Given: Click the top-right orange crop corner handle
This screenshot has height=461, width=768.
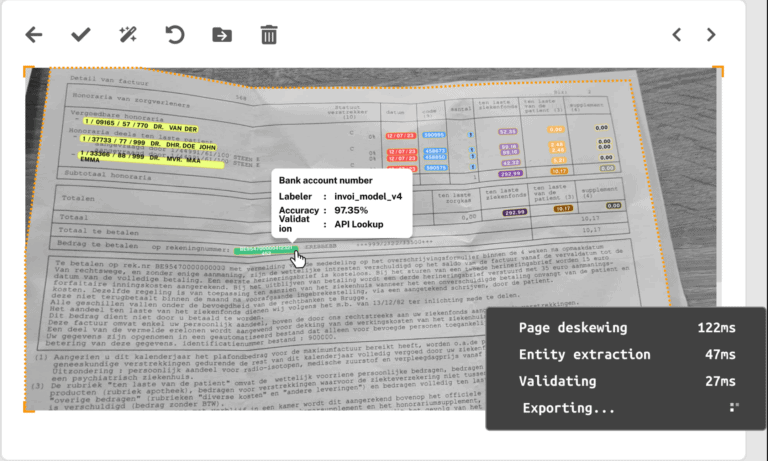Looking at the screenshot, I should tap(718, 71).
